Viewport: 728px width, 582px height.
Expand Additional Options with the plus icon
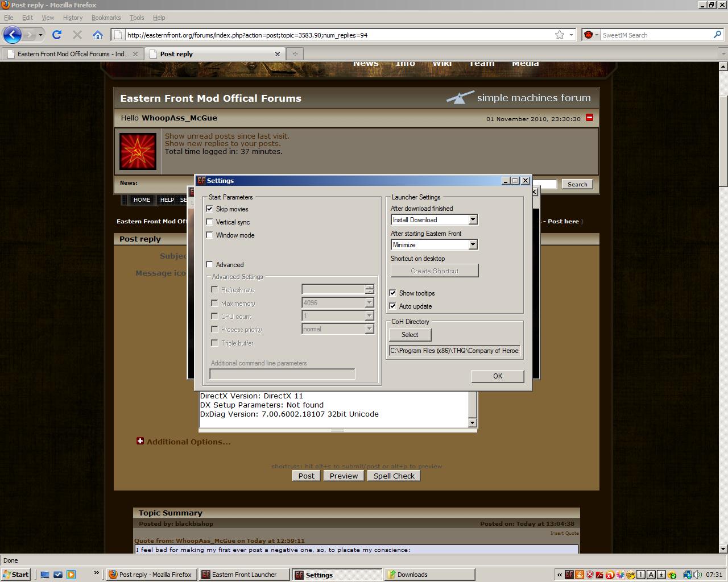click(x=140, y=441)
